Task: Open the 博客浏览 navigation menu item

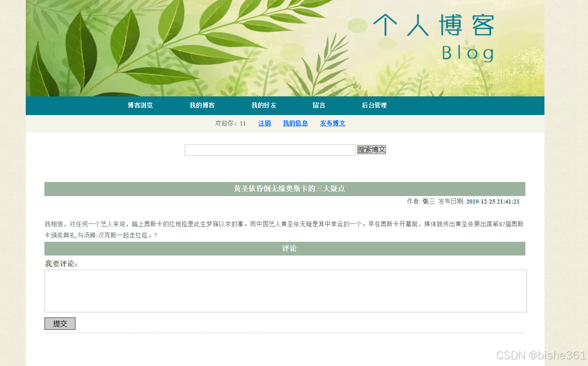Action: click(140, 105)
